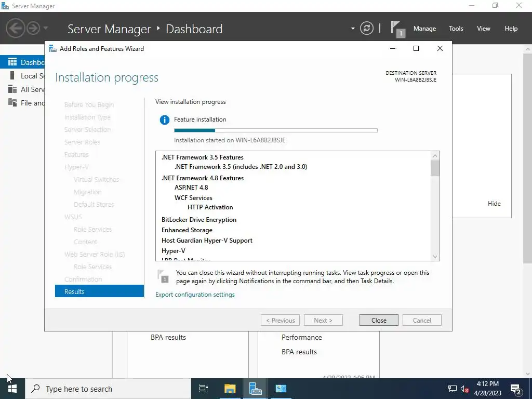The height and width of the screenshot is (399, 532).
Task: Select Local Server in the sidebar
Action: coord(22,76)
